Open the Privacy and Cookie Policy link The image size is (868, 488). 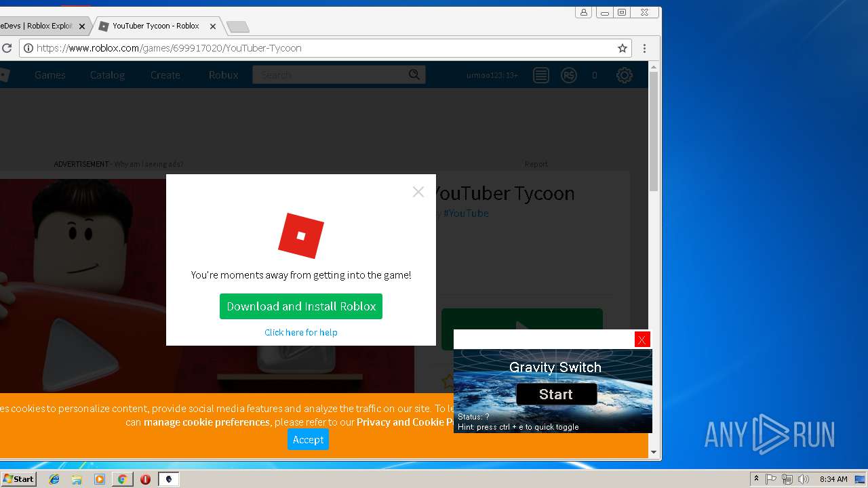click(405, 422)
